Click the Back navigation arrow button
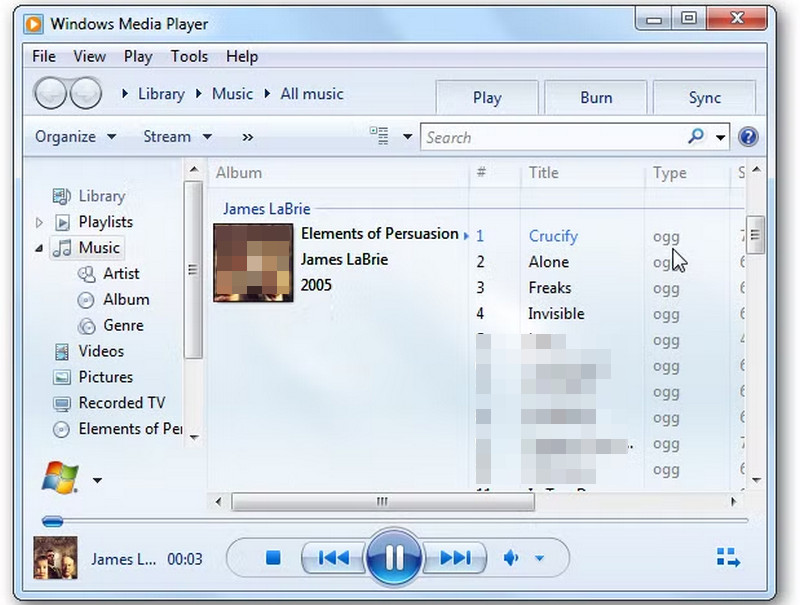Viewport: 800px width, 605px height. [50, 93]
